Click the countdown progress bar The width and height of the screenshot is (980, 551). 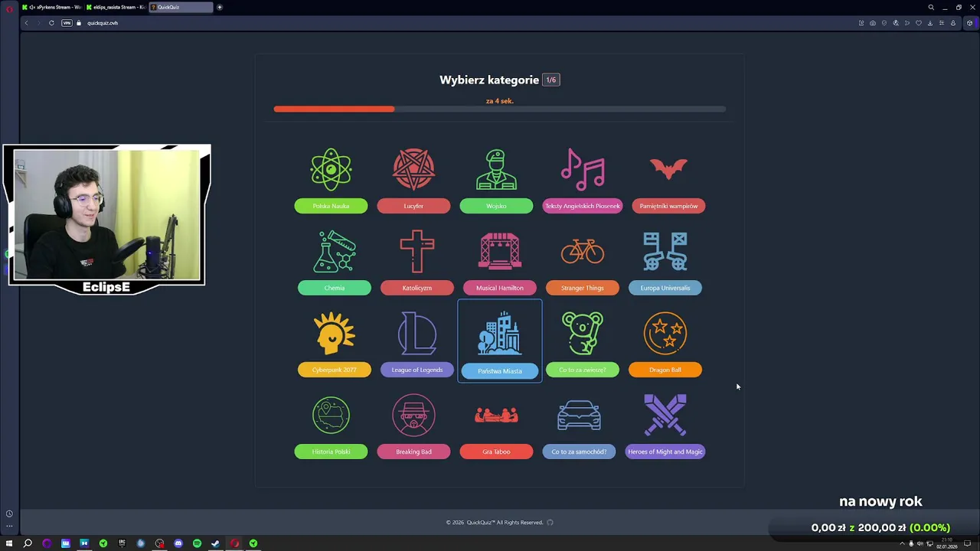[x=499, y=109]
